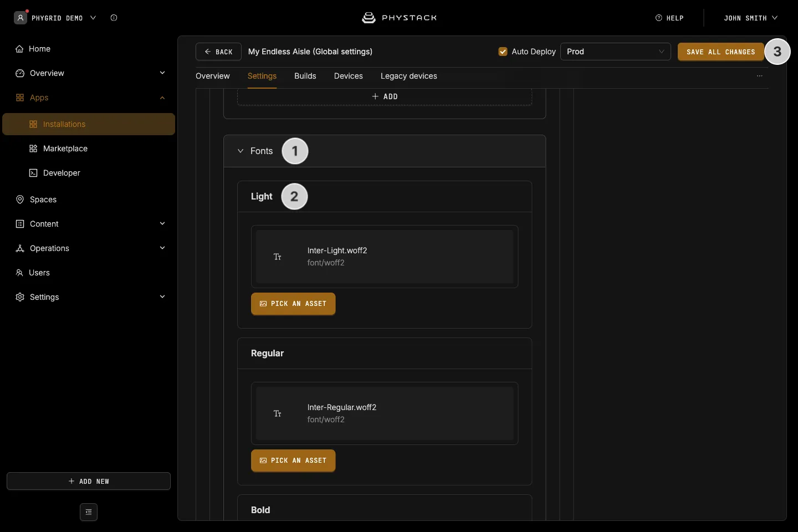Collapse the Fonts section
Viewport: 798px width, 532px height.
point(241,151)
